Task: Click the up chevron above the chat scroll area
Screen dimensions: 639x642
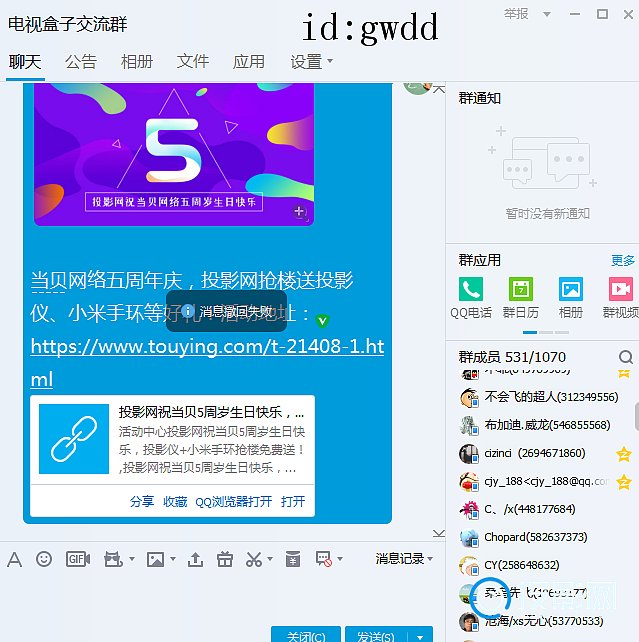Action: tap(439, 89)
